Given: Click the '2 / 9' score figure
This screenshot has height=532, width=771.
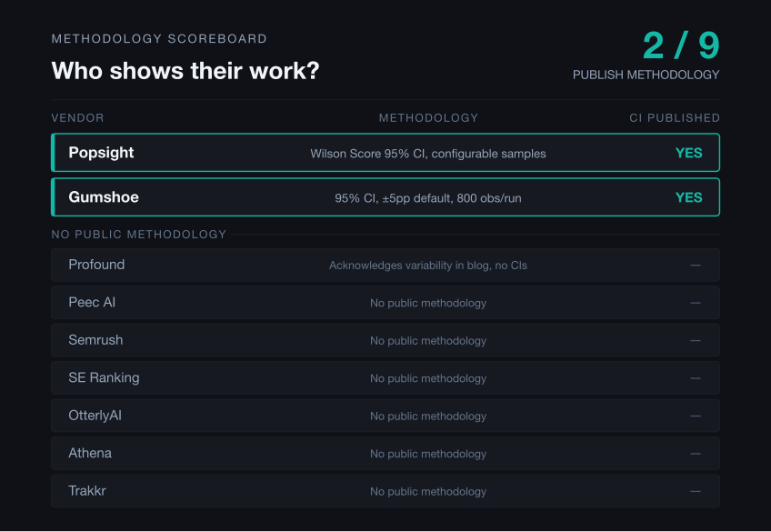Looking at the screenshot, I should [x=681, y=45].
